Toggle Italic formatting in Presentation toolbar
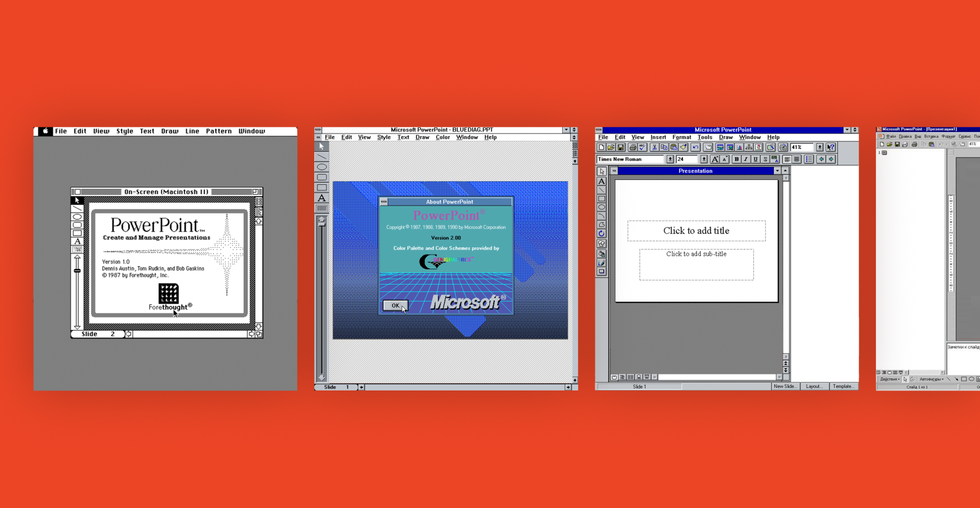Screen dimensions: 980x508 [x=745, y=159]
